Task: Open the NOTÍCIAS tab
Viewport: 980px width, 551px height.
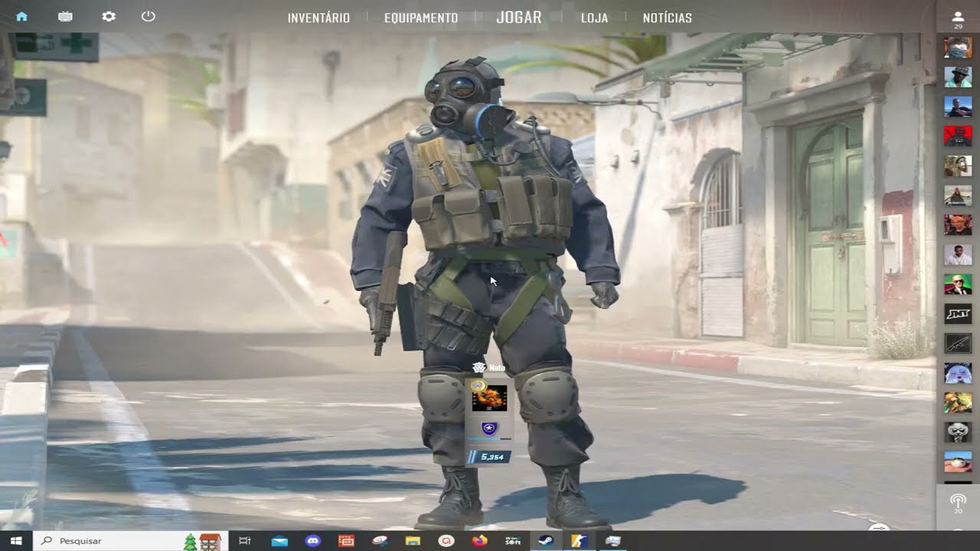Action: tap(668, 18)
